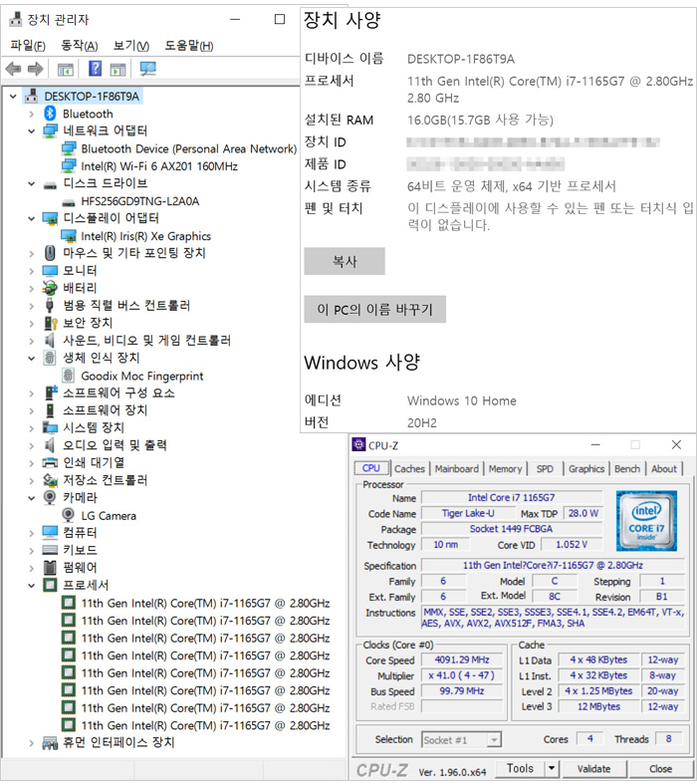Collapse the 네트워크 어댑터 category
This screenshot has width=697, height=784.
[32, 131]
